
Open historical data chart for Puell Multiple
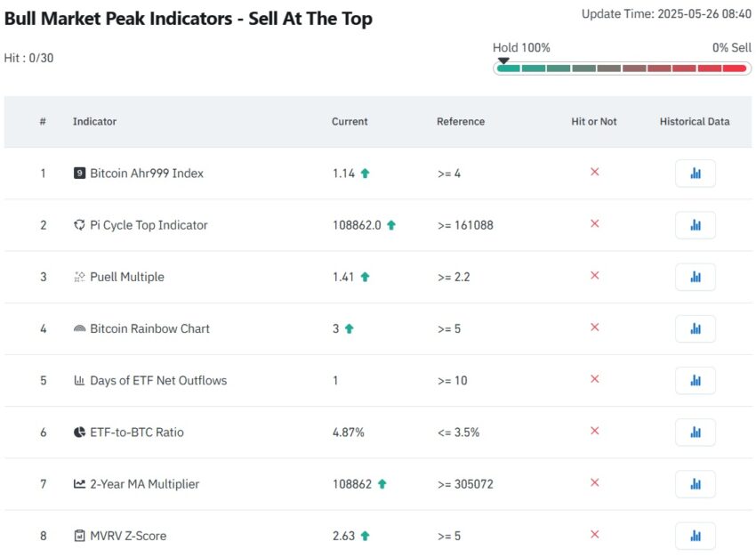click(x=696, y=277)
